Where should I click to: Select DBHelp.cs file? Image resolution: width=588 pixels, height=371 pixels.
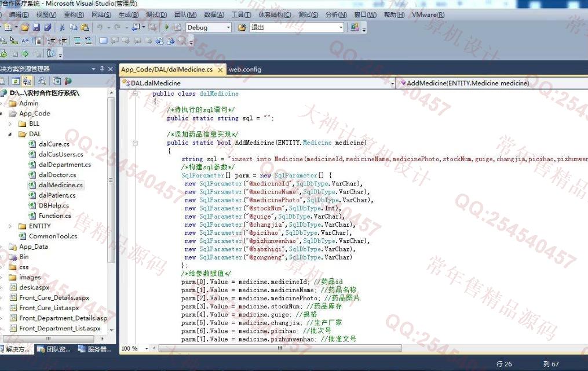click(x=54, y=206)
